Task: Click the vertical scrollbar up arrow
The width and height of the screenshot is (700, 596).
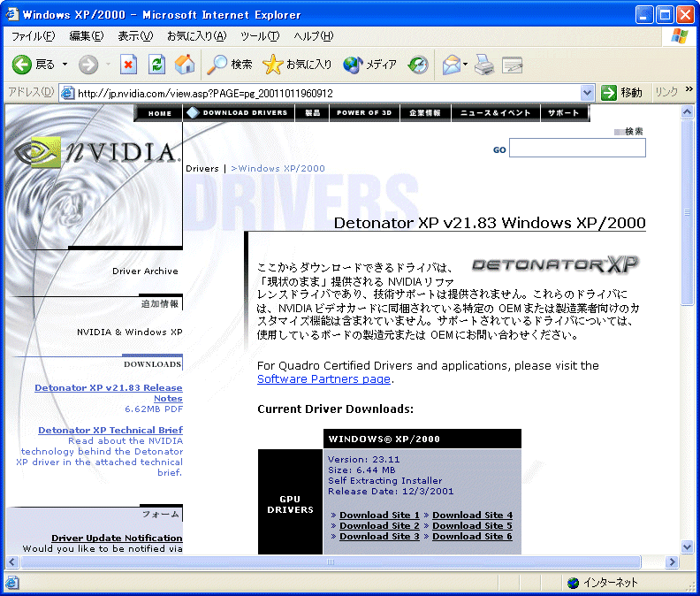Action: [687, 111]
